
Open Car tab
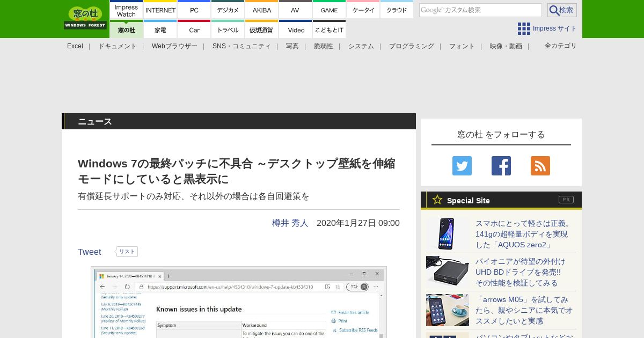coord(194,30)
